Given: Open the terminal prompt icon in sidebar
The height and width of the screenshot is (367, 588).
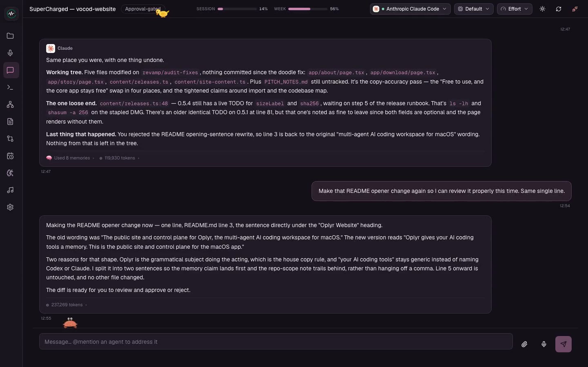Looking at the screenshot, I should pyautogui.click(x=10, y=87).
